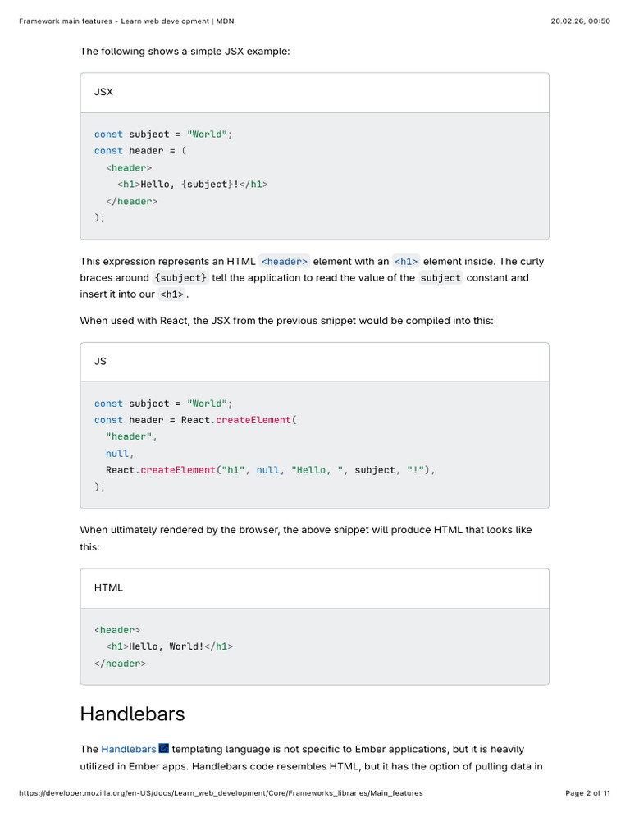The image size is (630, 840).
Task: Click the closing </header> tag in HTML block
Action: click(x=120, y=664)
